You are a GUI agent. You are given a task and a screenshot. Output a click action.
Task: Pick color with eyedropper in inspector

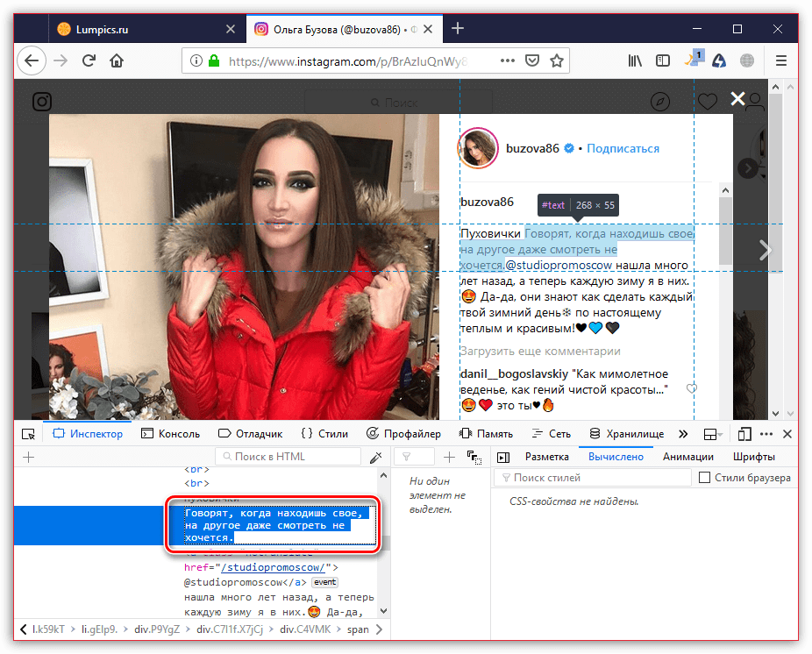[x=375, y=457]
